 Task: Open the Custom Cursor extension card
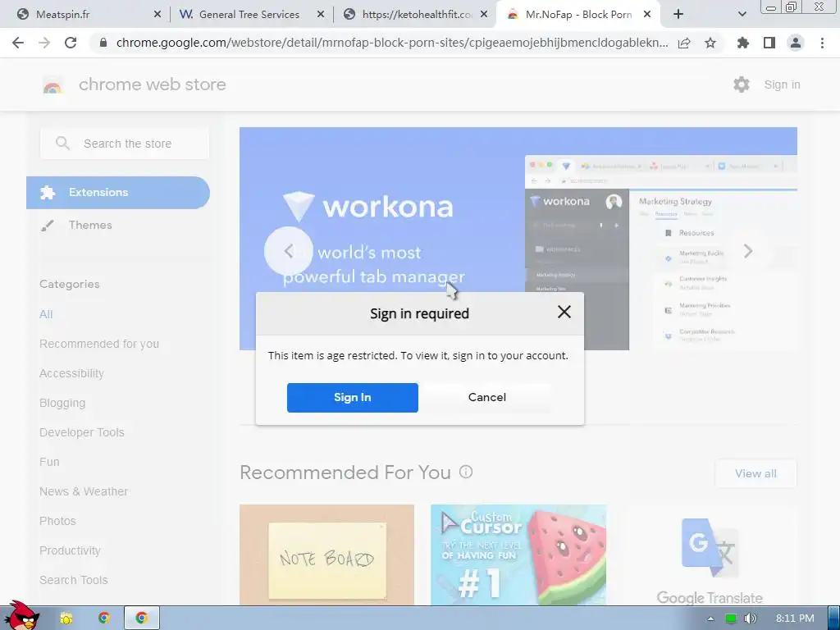point(518,555)
